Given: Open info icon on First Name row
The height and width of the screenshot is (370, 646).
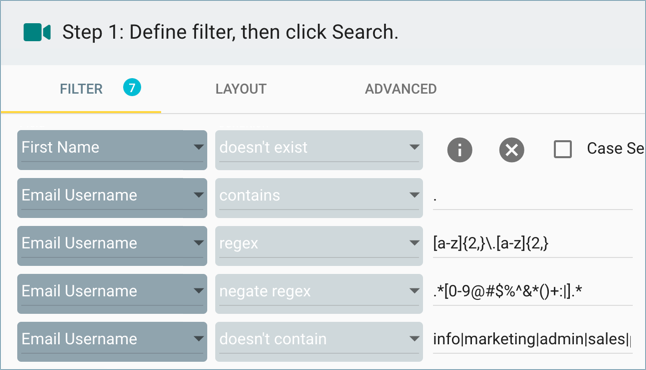Looking at the screenshot, I should tap(459, 150).
